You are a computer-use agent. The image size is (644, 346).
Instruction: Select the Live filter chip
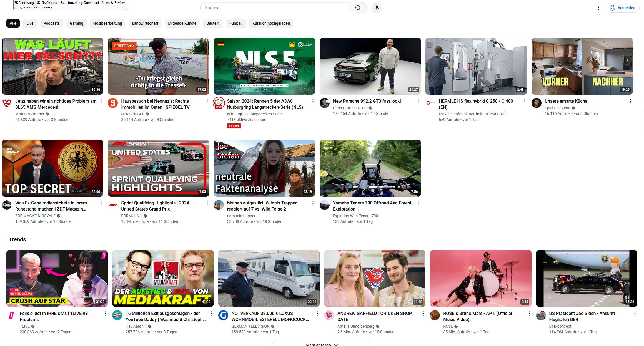(x=30, y=23)
